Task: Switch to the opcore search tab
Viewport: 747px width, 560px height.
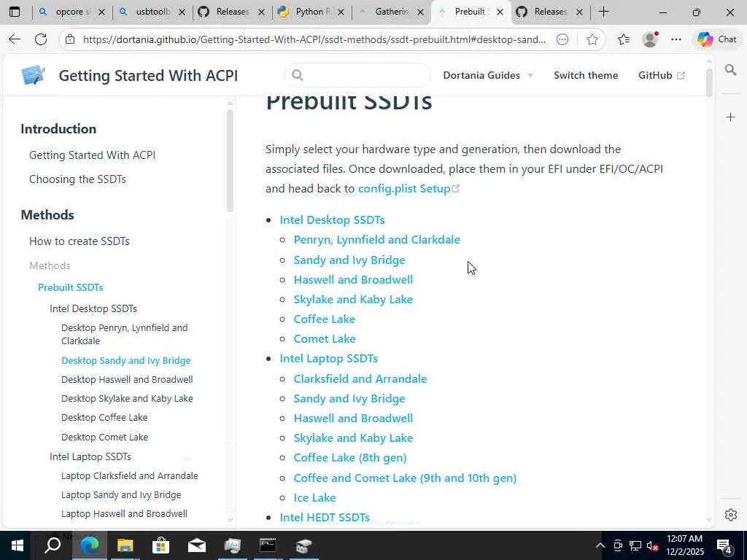Action: tap(72, 12)
